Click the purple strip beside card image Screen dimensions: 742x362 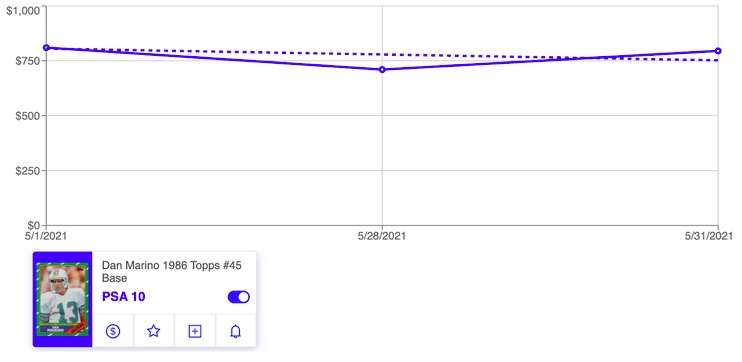point(35,300)
